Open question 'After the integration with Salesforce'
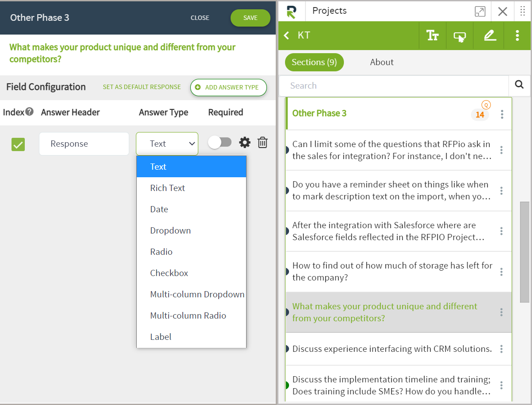Screen dimensions: 532x405 tap(389, 231)
